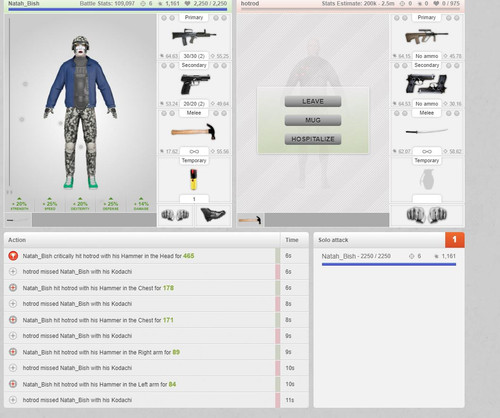
Task: Click the +25% speed boost indicator
Action: 50,204
